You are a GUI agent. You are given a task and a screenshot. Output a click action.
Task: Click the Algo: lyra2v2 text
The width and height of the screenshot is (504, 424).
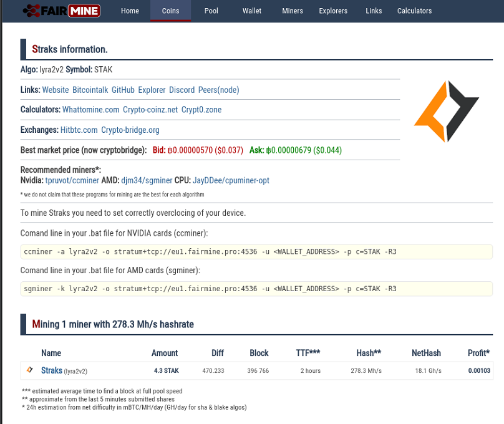[42, 70]
